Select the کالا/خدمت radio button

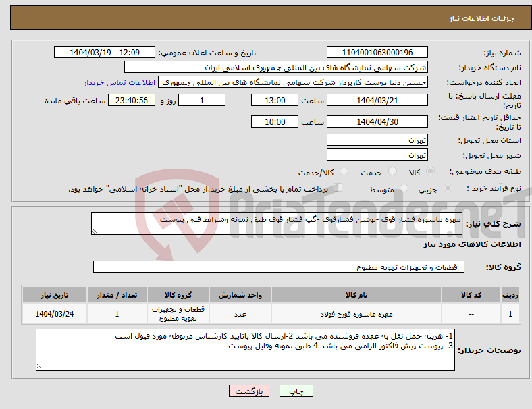click(344, 171)
